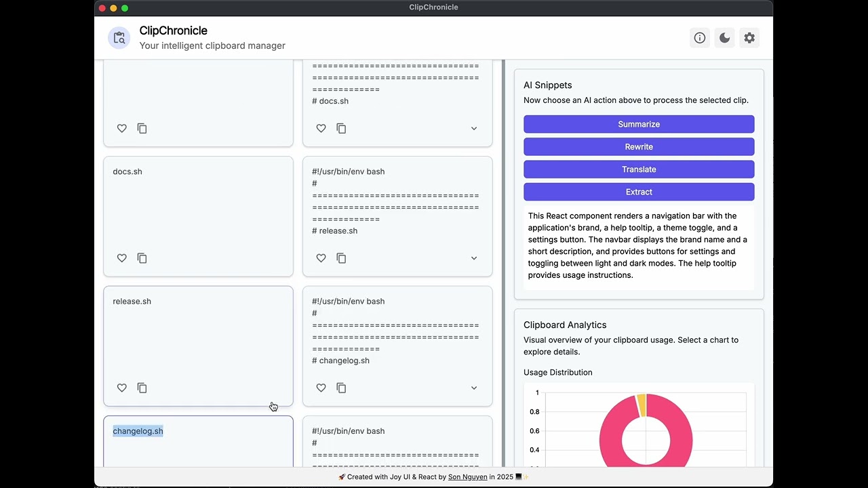Click the 'Your intelligent clipboard manager' subtitle
The width and height of the screenshot is (868, 488).
click(212, 46)
